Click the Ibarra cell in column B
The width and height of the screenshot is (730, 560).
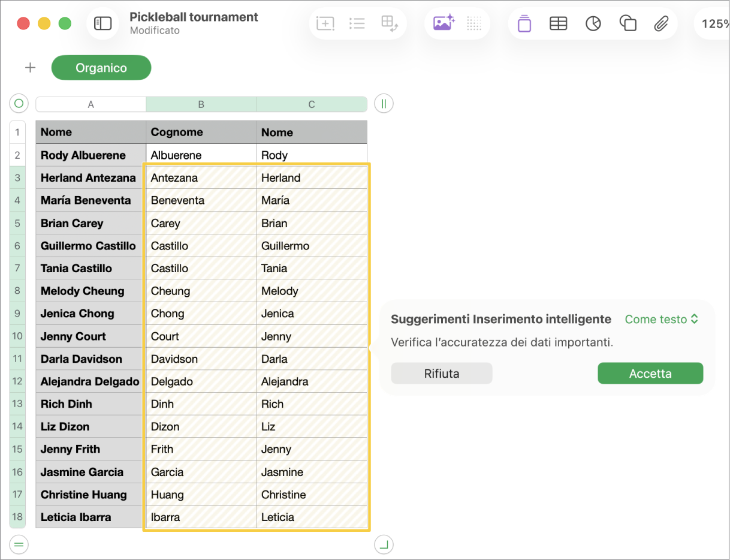point(201,517)
